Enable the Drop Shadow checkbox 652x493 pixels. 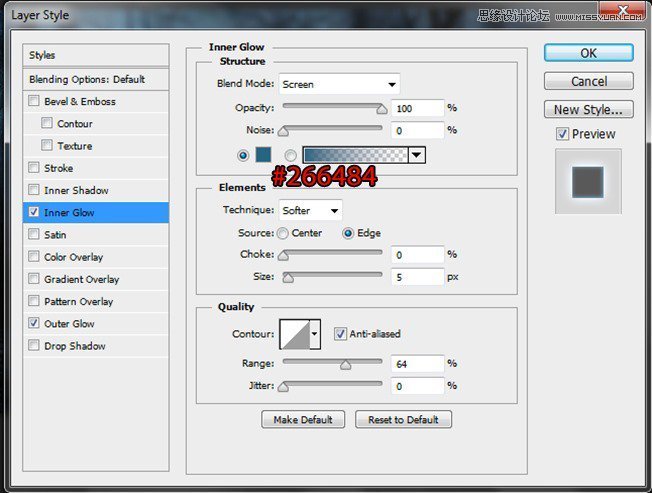[x=35, y=346]
